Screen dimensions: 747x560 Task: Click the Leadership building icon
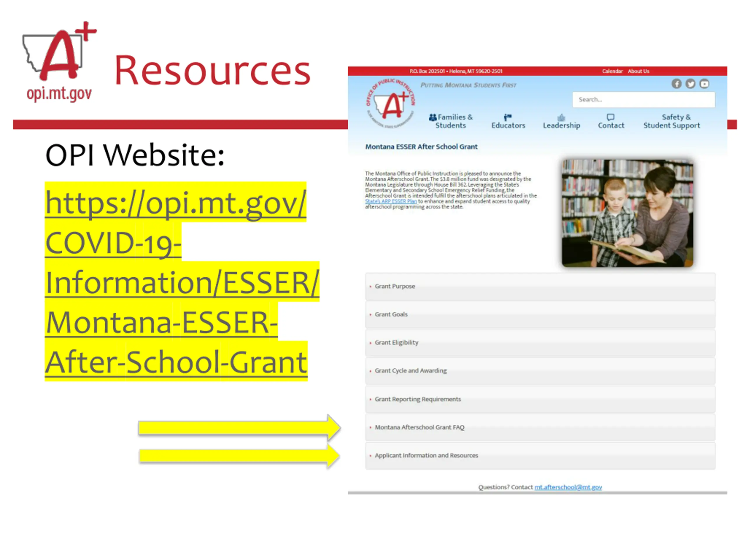tap(561, 117)
